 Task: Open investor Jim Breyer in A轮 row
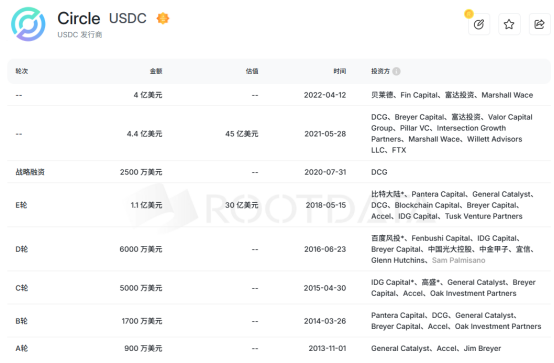coord(482,349)
